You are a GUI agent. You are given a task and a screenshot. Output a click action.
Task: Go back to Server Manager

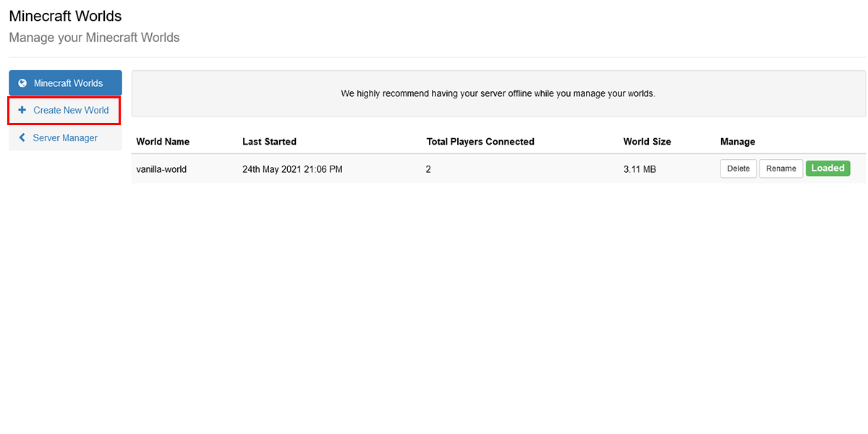tap(65, 137)
